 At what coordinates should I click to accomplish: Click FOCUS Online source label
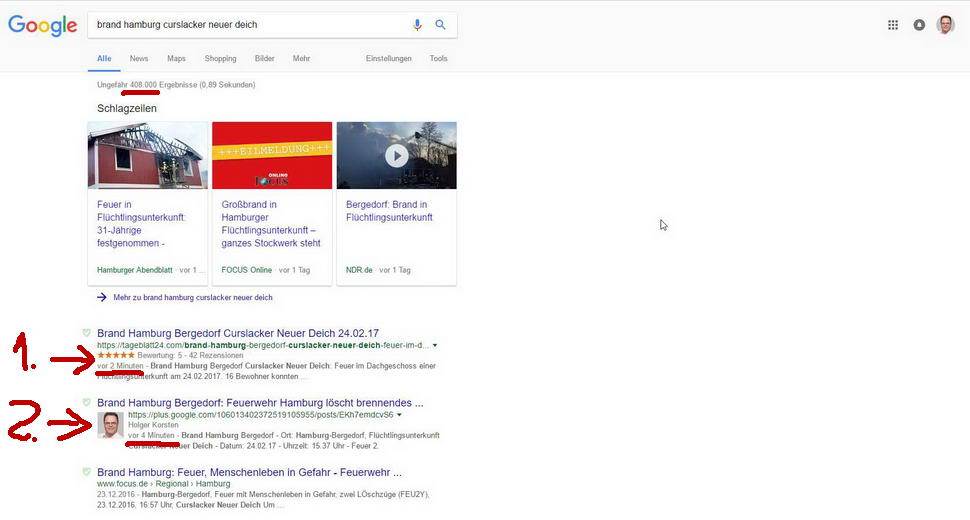tap(246, 270)
